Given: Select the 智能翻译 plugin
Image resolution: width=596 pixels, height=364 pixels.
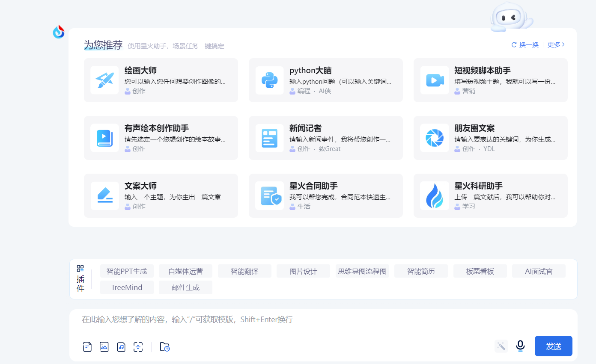Looking at the screenshot, I should pos(244,271).
